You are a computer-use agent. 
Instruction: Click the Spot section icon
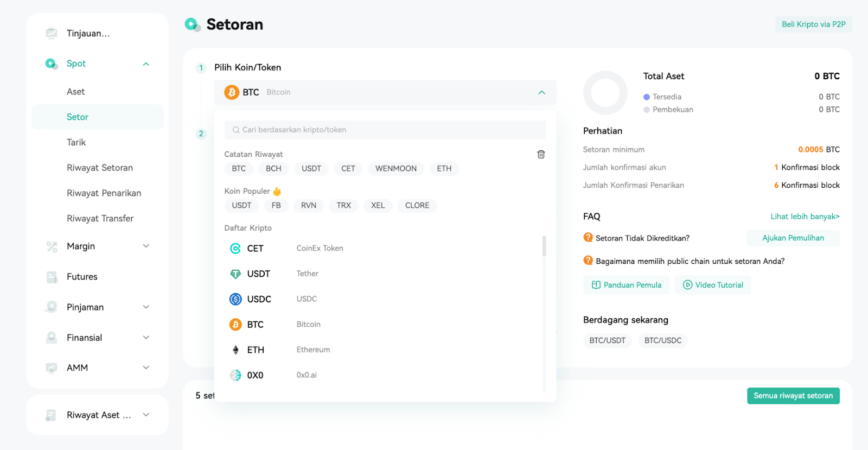point(52,64)
